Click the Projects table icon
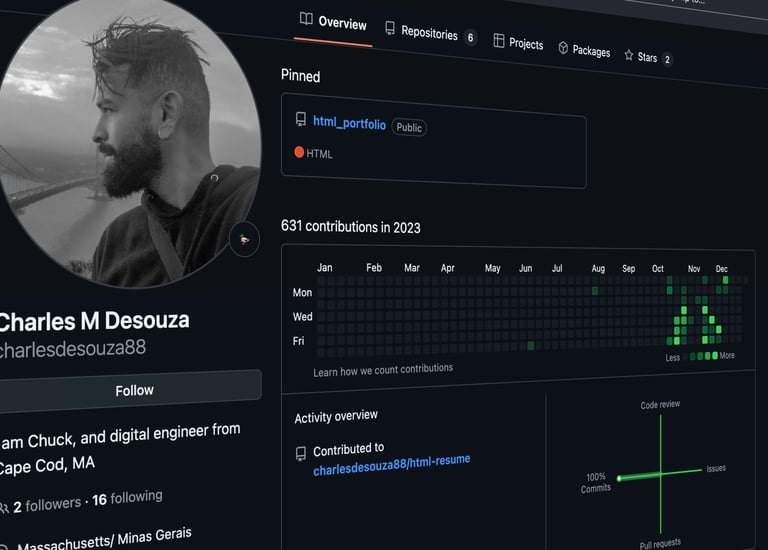The width and height of the screenshot is (768, 550). click(499, 41)
